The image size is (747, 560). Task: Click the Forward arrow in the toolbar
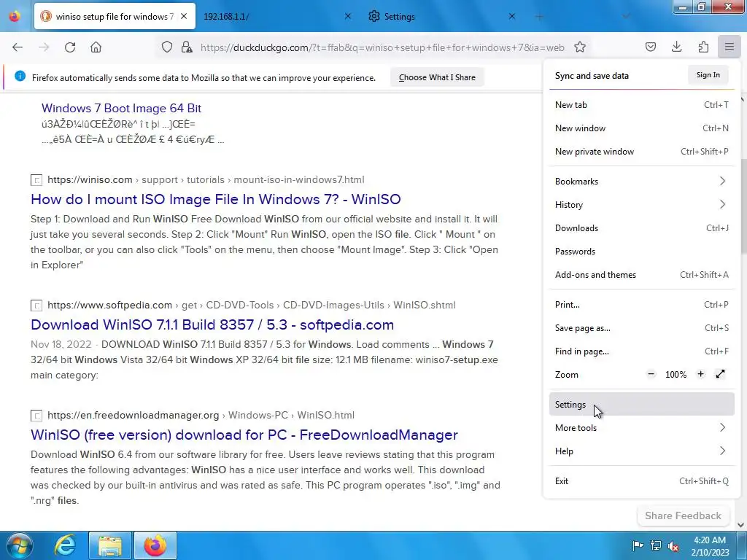(x=44, y=47)
